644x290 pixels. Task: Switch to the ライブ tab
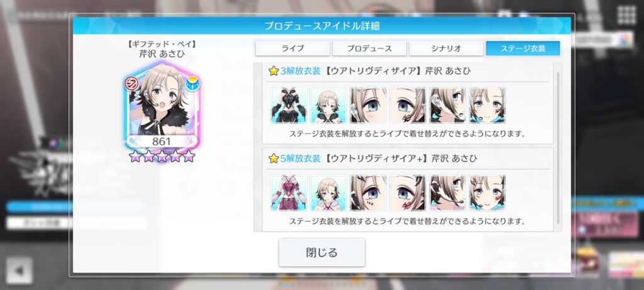coord(292,48)
